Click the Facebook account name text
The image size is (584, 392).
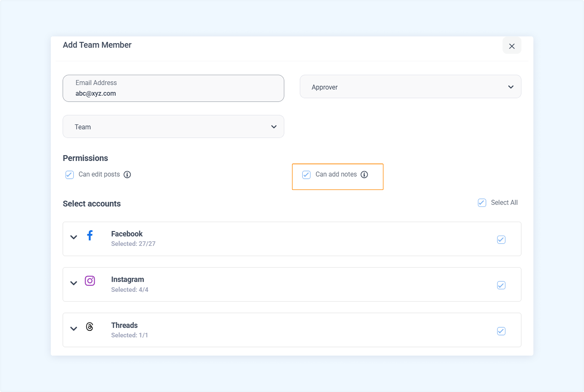[127, 234]
